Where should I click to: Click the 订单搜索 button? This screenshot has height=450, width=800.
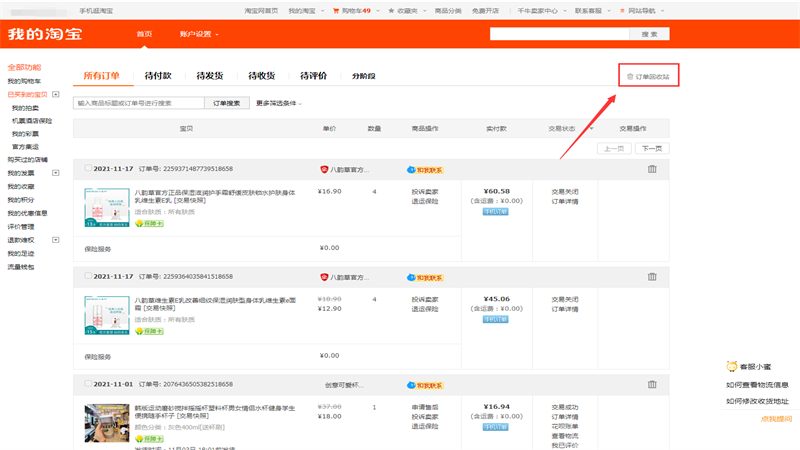click(227, 103)
